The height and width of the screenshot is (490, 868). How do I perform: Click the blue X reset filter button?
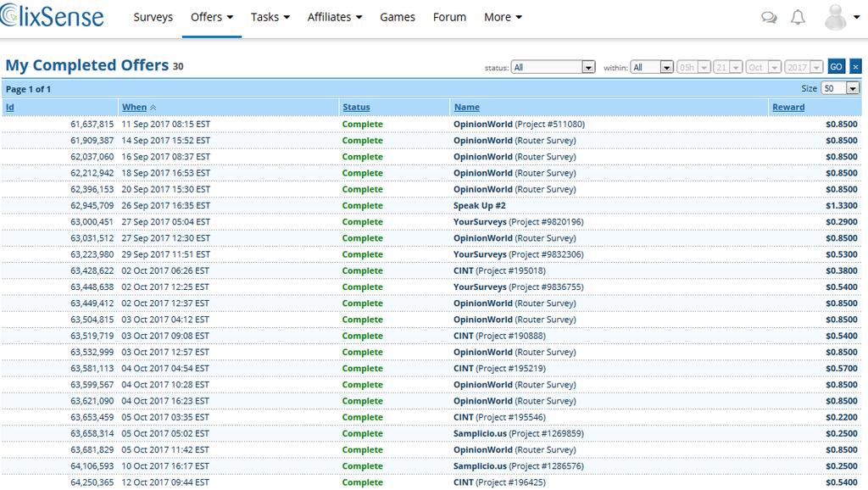[855, 67]
